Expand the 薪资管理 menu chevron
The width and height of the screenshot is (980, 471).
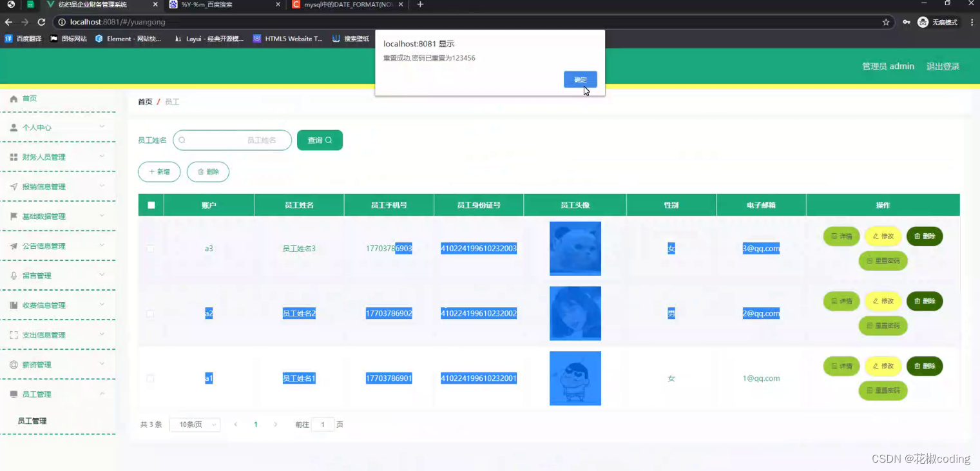coord(102,364)
